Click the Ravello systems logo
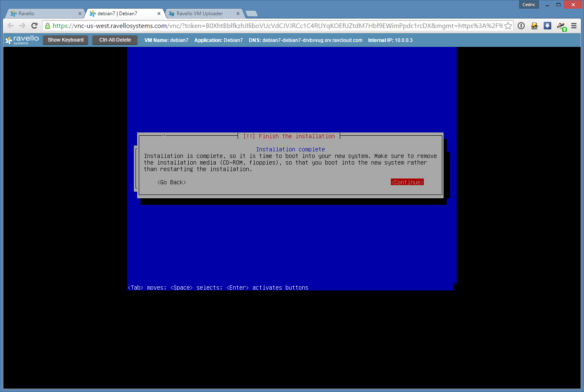 click(x=22, y=40)
